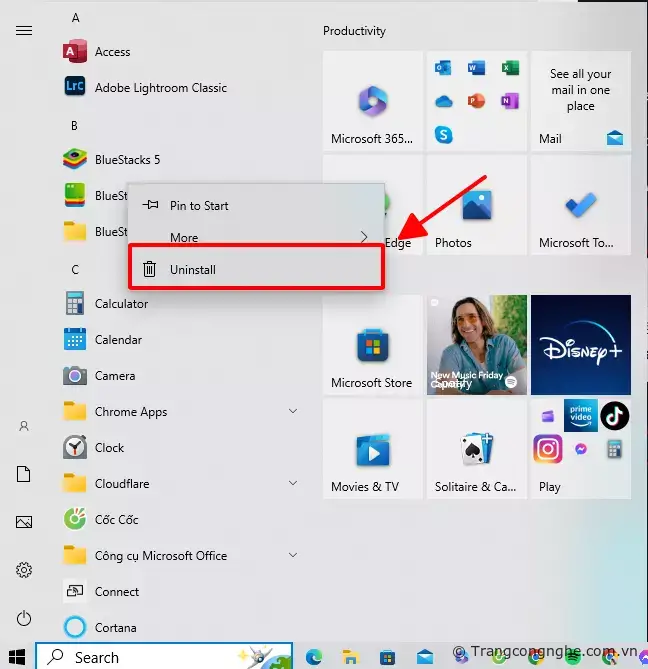Open the Microsoft 365 tile
648x669 pixels.
pos(372,101)
